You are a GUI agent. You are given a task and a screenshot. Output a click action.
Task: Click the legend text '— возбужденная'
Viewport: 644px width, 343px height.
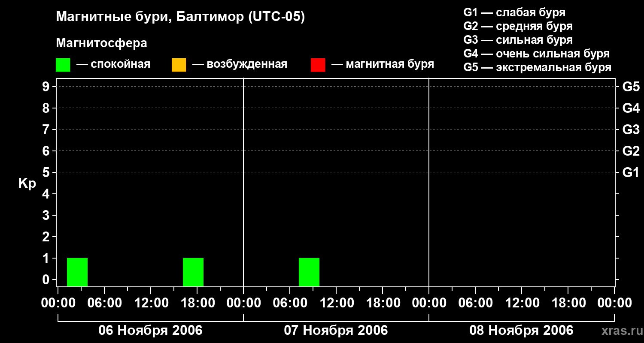point(240,64)
